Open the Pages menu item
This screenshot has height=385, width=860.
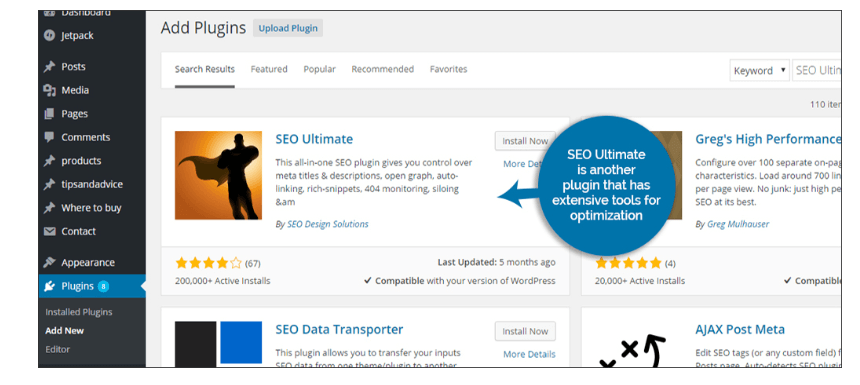(x=75, y=114)
